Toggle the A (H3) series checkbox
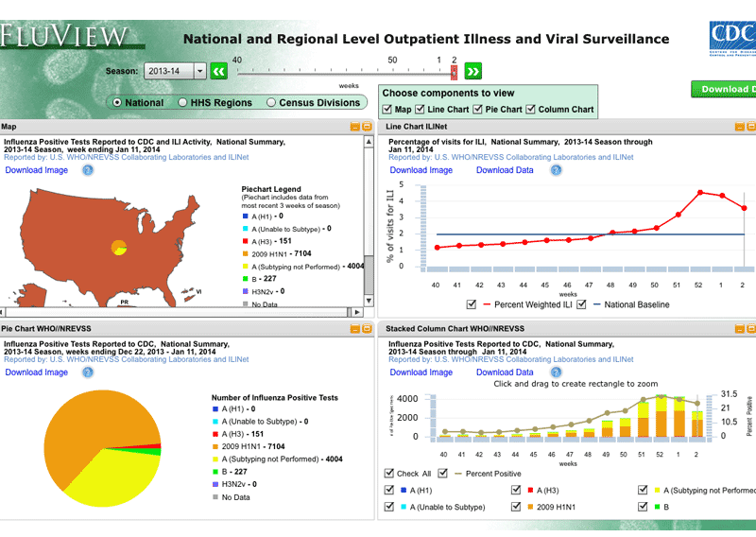 click(516, 490)
